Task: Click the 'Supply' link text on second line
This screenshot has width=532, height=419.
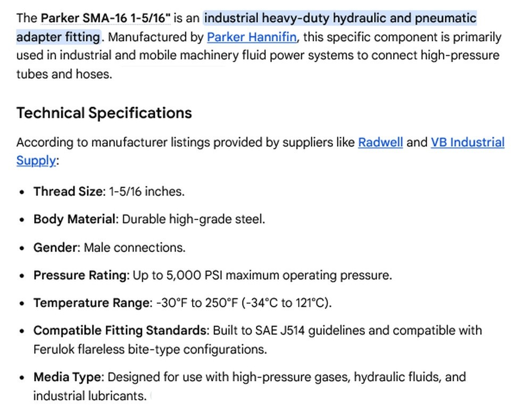Action: click(36, 161)
